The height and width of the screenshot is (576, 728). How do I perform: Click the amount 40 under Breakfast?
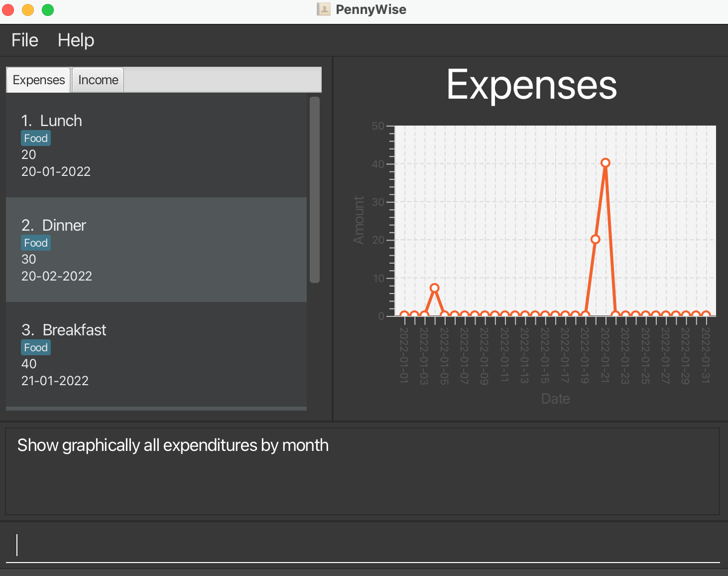(29, 364)
